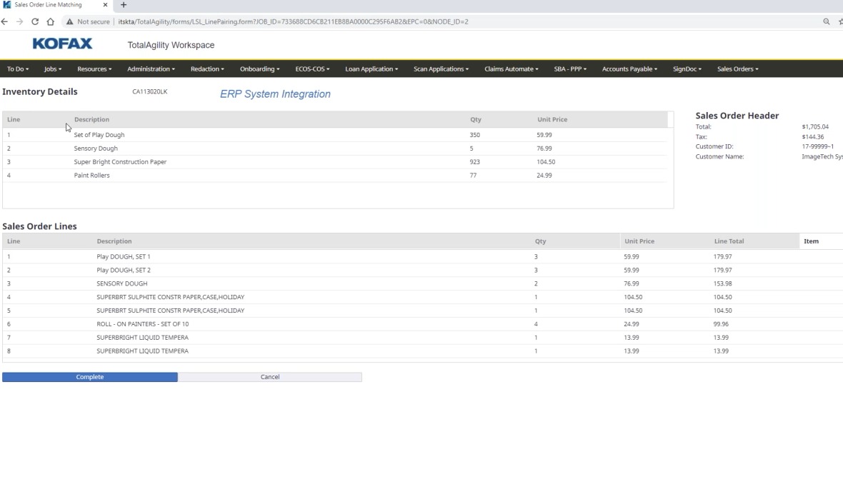Click the browser forward arrow
Image resolution: width=843 pixels, height=504 pixels.
[19, 21]
